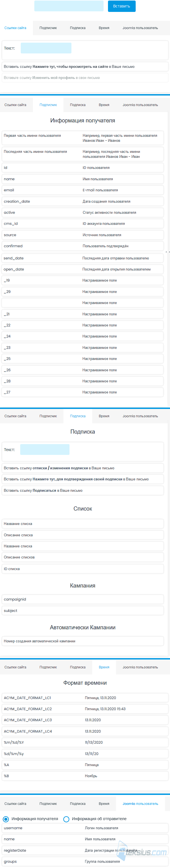Pick the %A Пятница format row

[85, 765]
